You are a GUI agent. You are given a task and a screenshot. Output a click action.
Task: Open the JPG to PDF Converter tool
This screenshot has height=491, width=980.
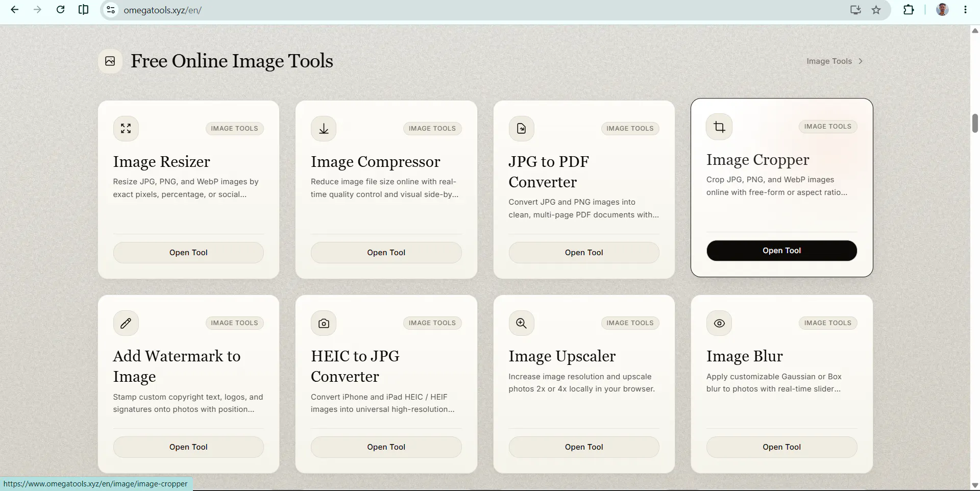[584, 253]
